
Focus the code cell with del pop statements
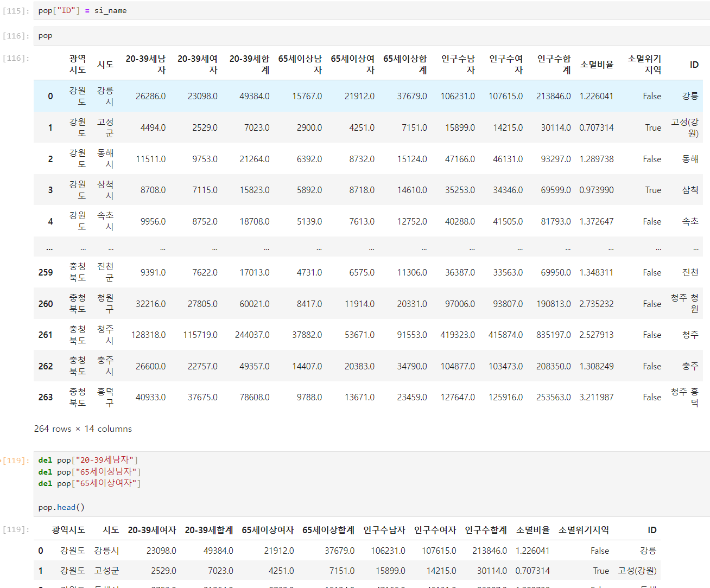tap(371, 484)
